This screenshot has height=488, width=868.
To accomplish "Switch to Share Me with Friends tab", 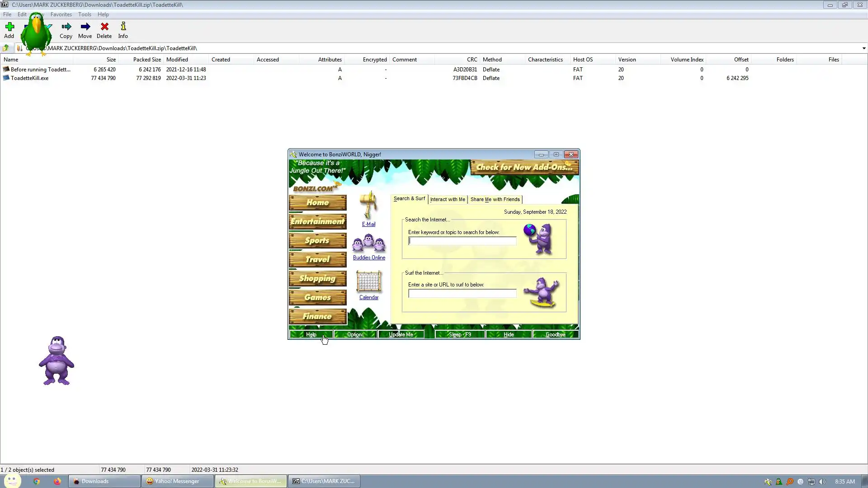I will (495, 199).
